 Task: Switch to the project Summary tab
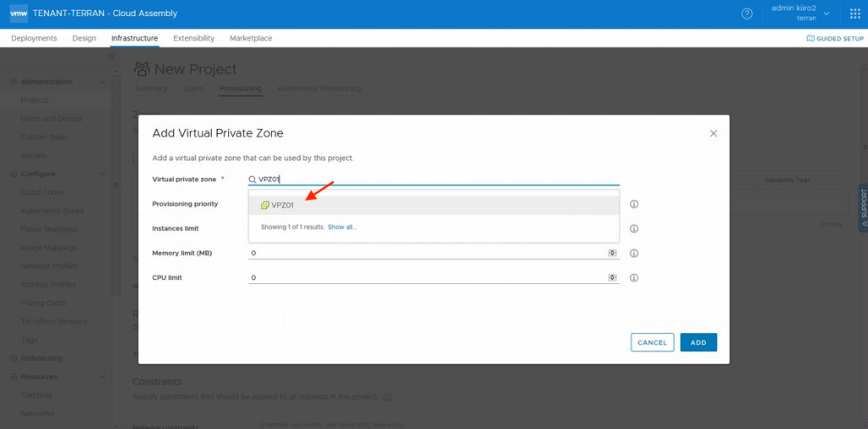point(151,88)
